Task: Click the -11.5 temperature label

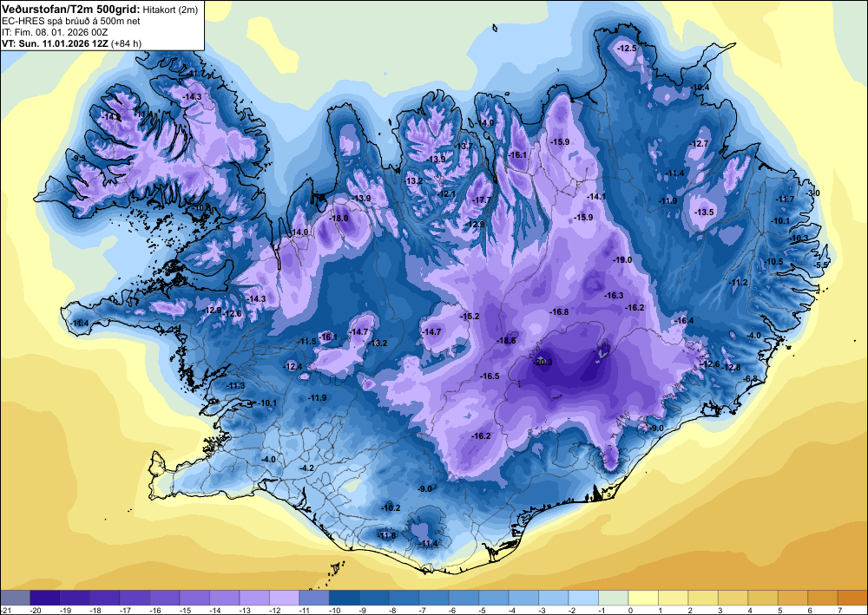Action: pos(307,342)
